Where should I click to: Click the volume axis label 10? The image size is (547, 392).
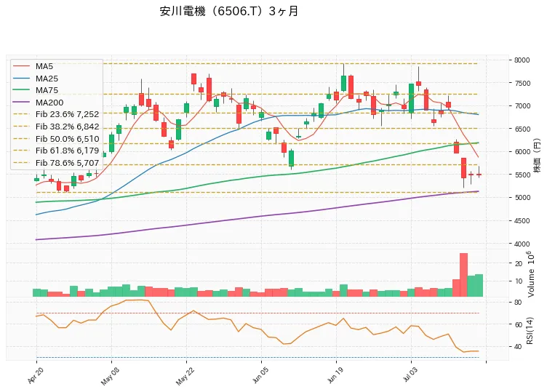519,281
